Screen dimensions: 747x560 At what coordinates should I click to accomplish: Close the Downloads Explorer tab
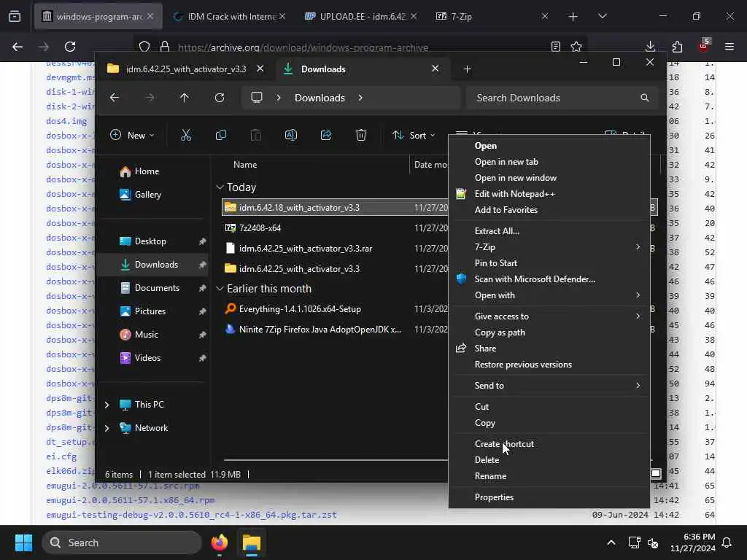(435, 69)
